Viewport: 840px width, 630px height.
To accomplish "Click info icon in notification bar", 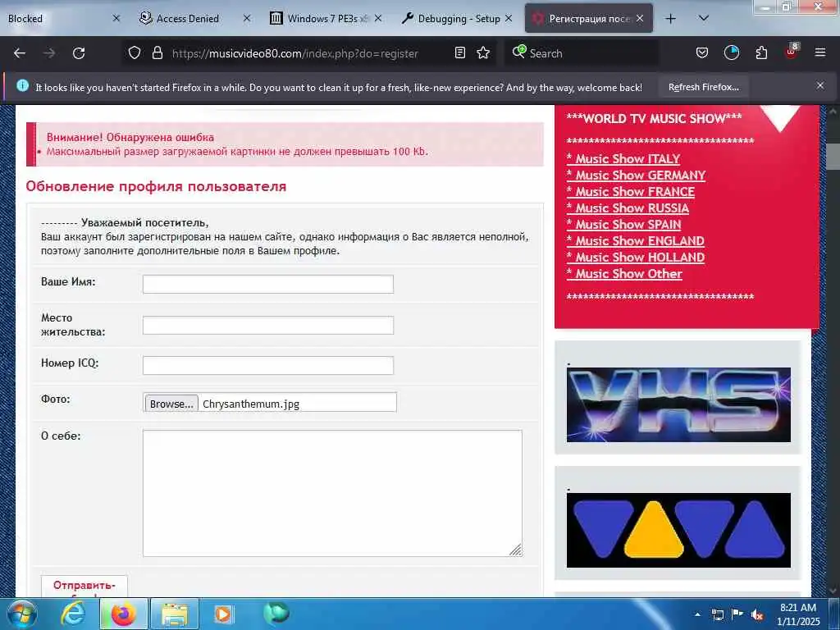I will click(22, 85).
